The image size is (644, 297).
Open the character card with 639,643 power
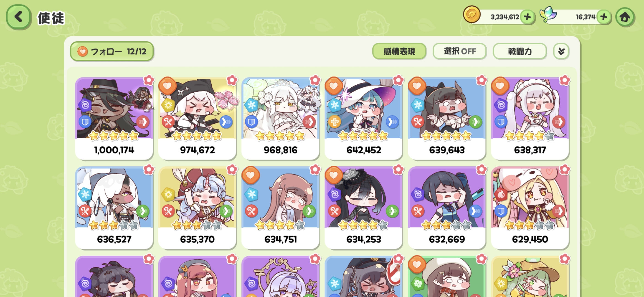[447, 119]
